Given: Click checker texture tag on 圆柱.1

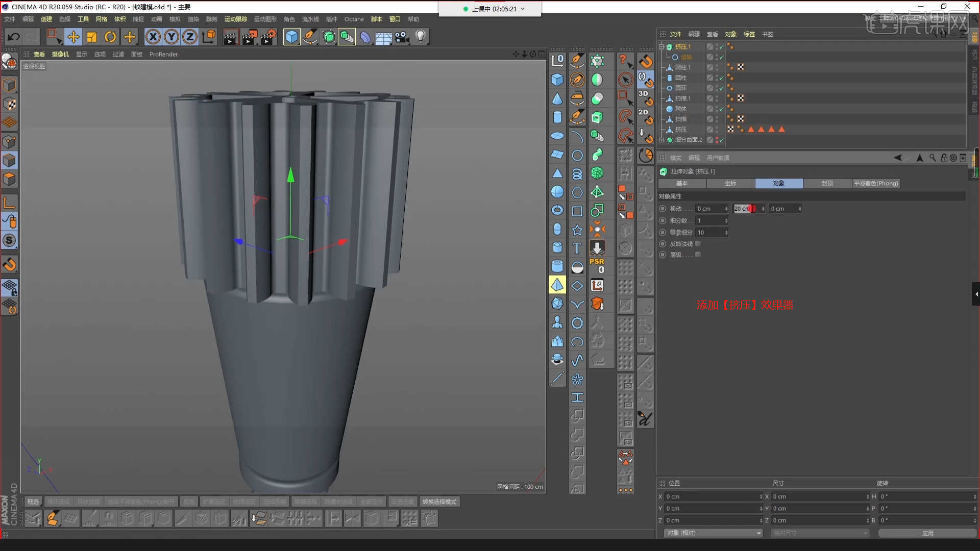Looking at the screenshot, I should tap(741, 67).
